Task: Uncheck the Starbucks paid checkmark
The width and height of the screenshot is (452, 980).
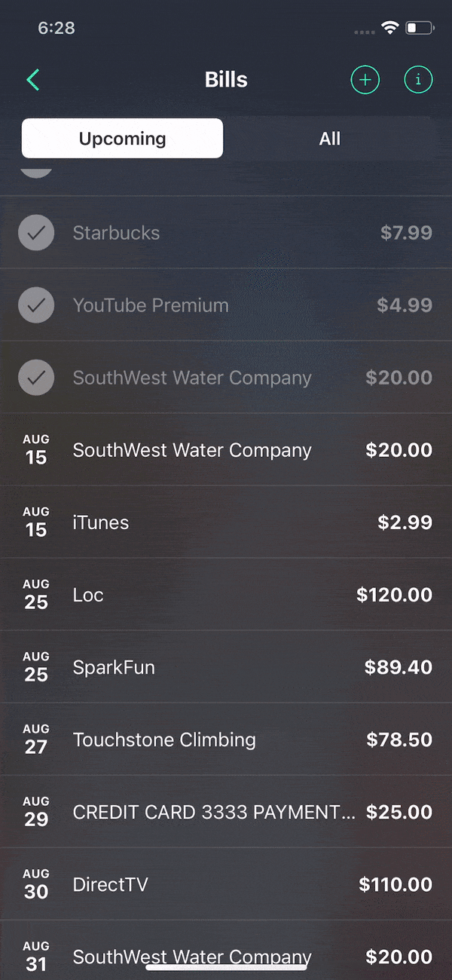Action: tap(36, 232)
